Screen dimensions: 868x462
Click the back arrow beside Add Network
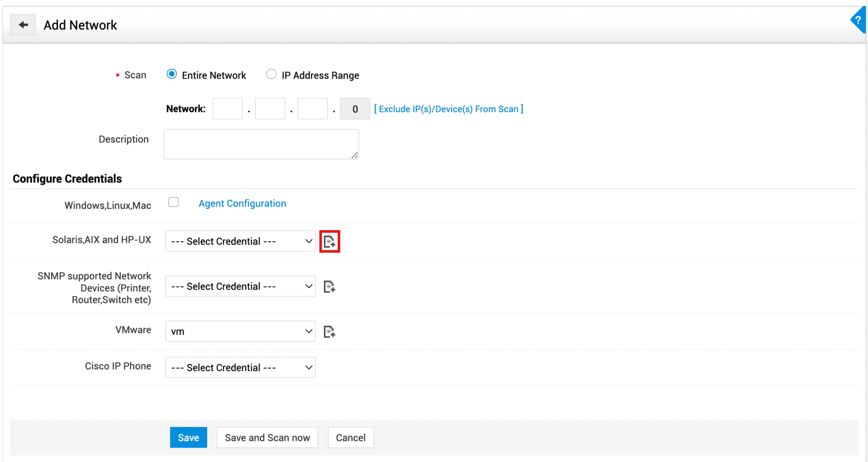[x=23, y=25]
